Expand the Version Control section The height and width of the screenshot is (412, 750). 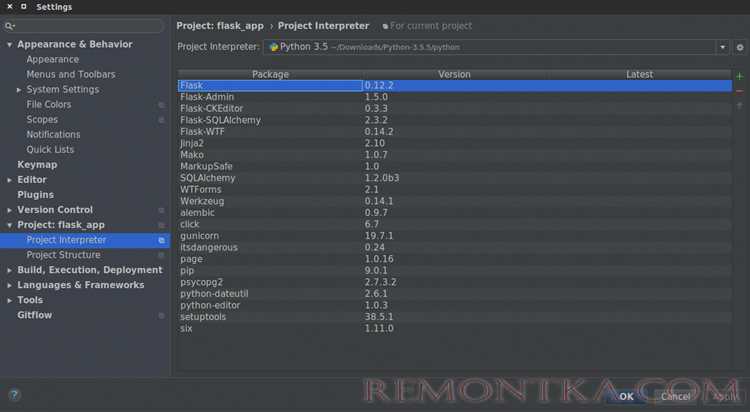[x=9, y=210]
